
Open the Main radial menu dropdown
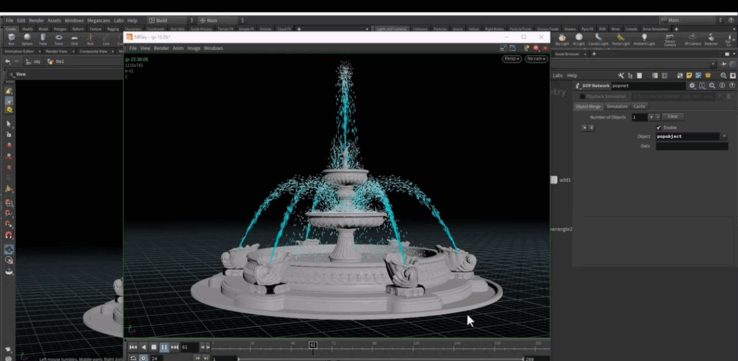coord(222,21)
